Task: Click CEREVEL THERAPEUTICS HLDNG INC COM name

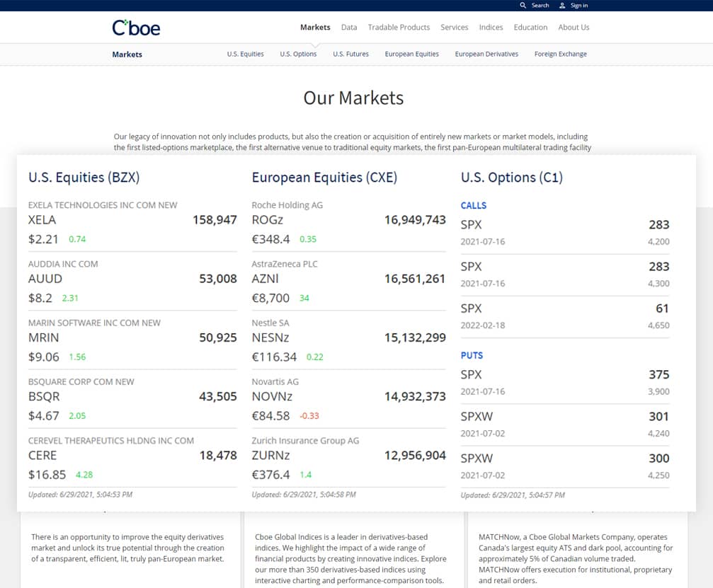Action: [x=111, y=441]
